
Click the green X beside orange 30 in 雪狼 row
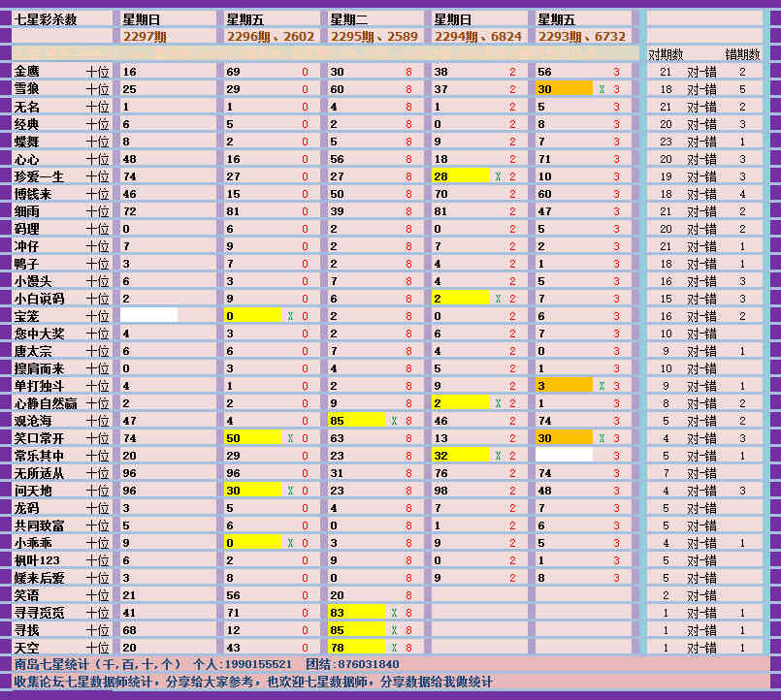click(x=602, y=89)
